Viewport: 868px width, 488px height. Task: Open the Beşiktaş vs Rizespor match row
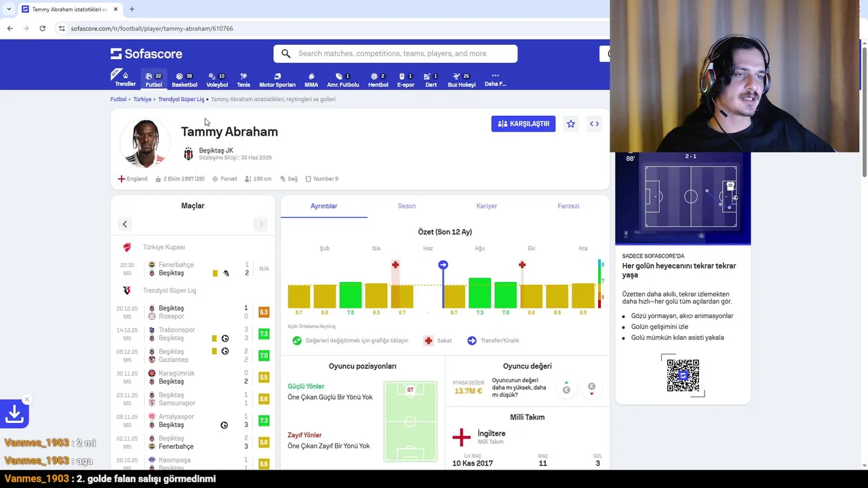click(193, 312)
